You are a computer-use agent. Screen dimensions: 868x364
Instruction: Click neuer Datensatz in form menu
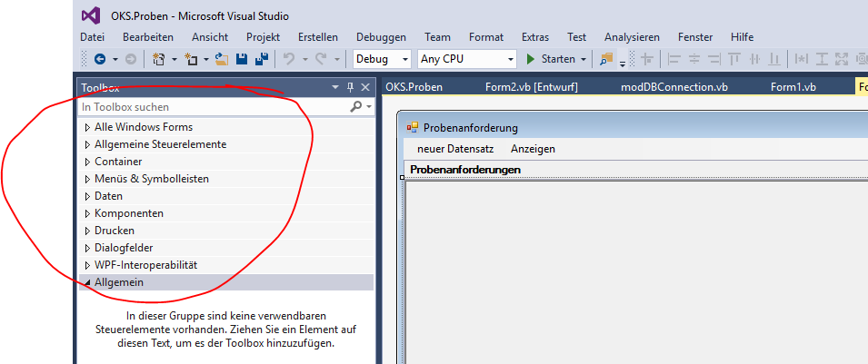(455, 149)
